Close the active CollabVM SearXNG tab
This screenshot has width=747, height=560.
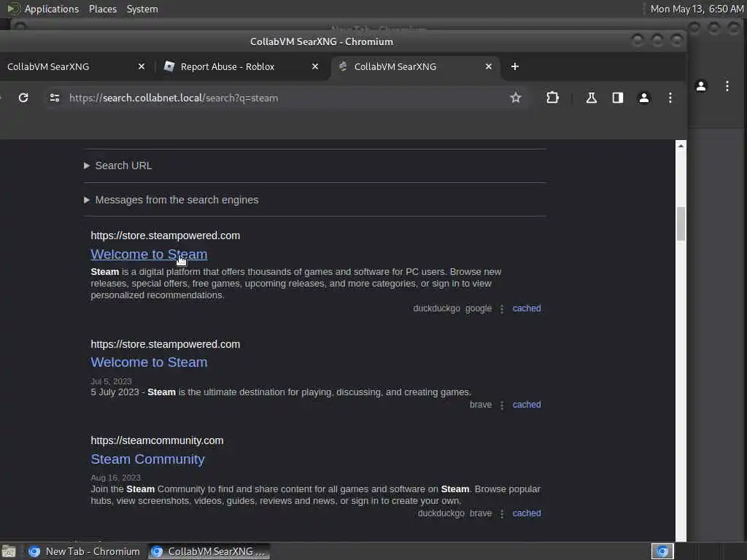tap(488, 66)
